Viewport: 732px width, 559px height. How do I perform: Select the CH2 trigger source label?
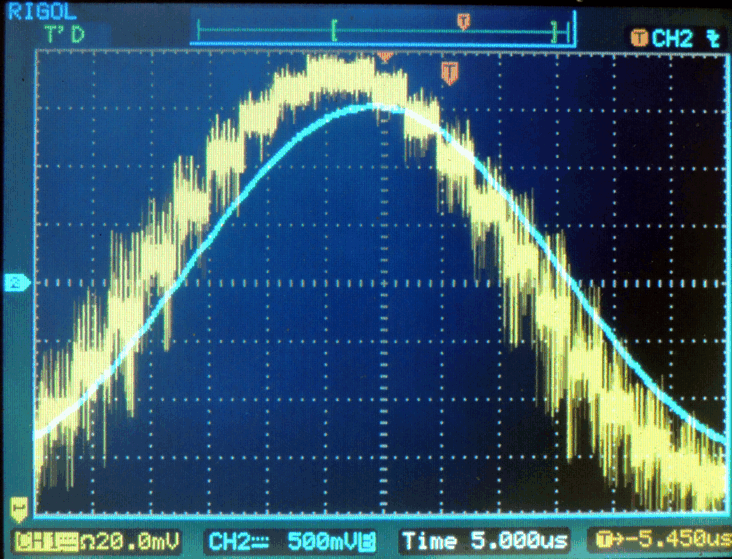(672, 39)
